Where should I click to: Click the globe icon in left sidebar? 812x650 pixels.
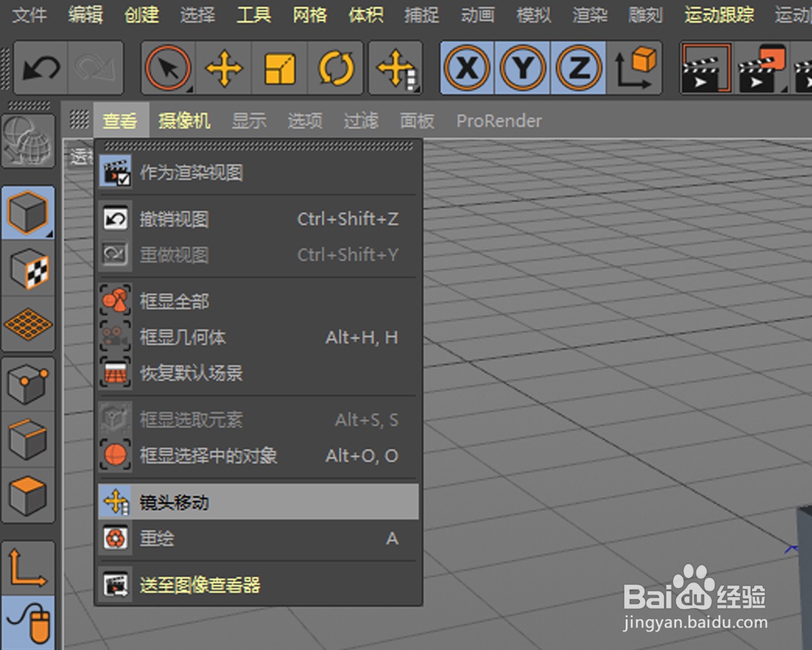28,141
